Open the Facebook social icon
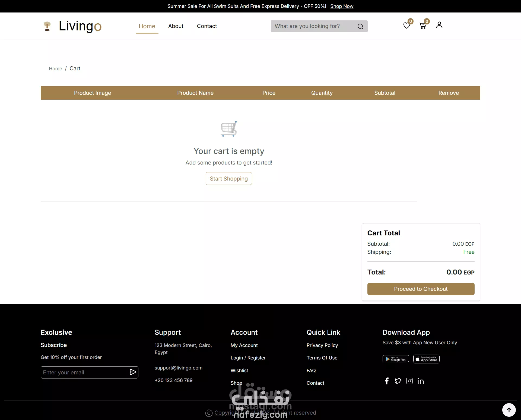Screen dimensions: 521x420 (387, 381)
